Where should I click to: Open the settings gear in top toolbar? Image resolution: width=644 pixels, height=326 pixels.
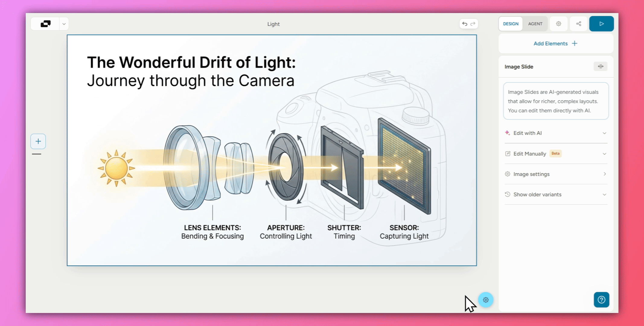[x=559, y=24]
